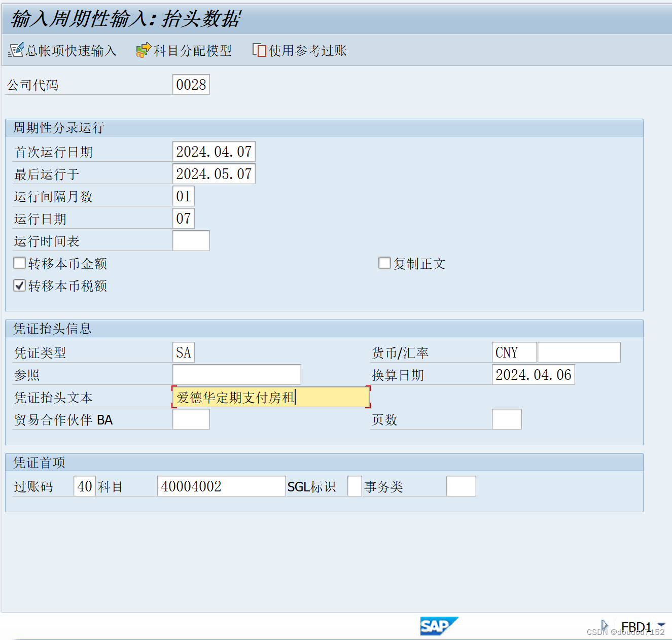Select the 凭证类型 field showing SA

184,351
